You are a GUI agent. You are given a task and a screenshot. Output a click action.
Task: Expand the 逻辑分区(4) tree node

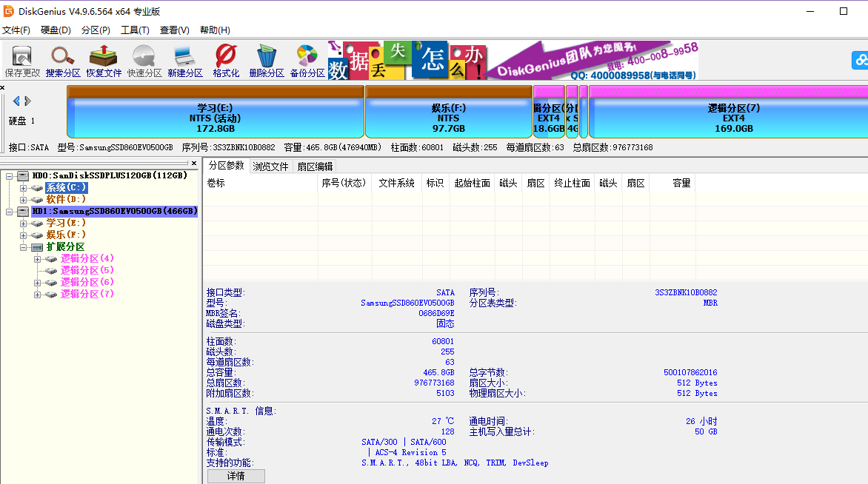[x=37, y=259]
